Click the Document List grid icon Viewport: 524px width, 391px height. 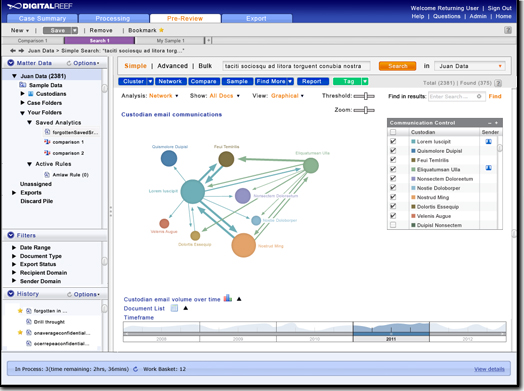[174, 308]
